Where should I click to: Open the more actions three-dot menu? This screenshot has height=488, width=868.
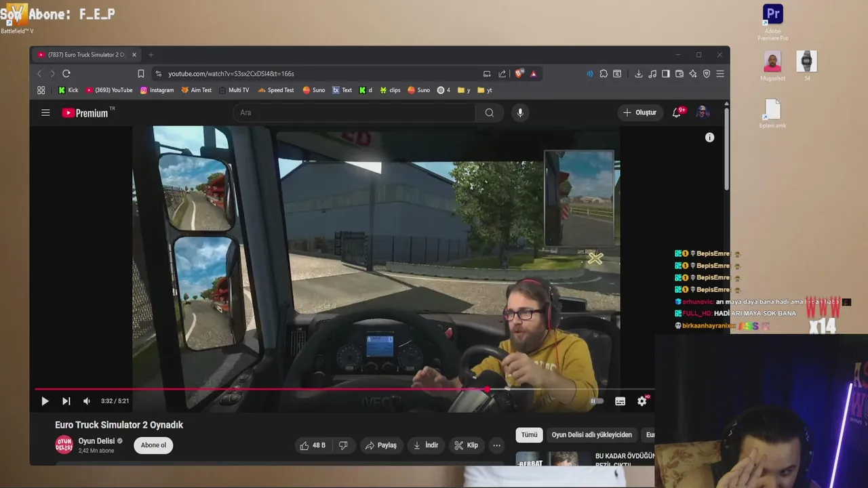pyautogui.click(x=497, y=445)
